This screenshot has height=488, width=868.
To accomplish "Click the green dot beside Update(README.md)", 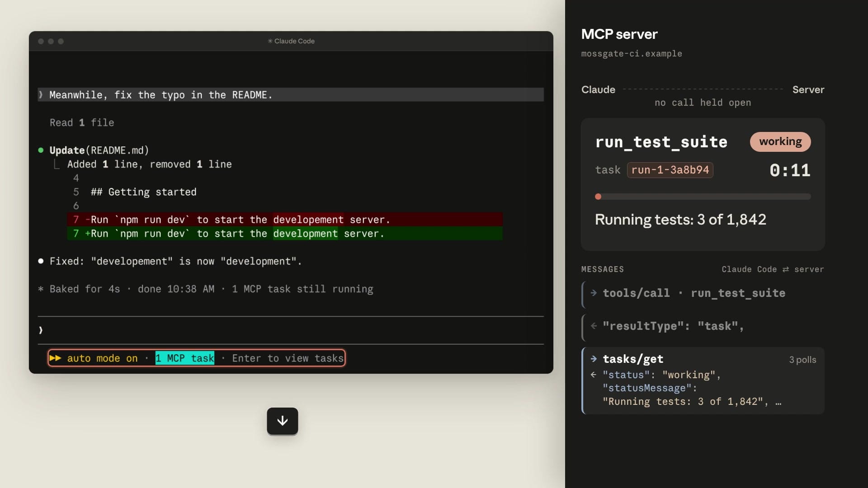I will click(x=41, y=150).
